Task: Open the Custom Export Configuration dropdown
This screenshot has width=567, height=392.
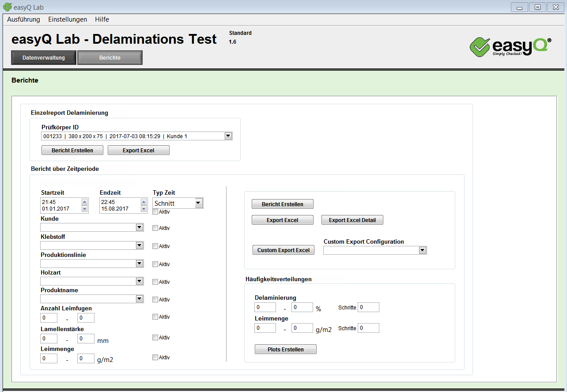Action: coord(423,250)
